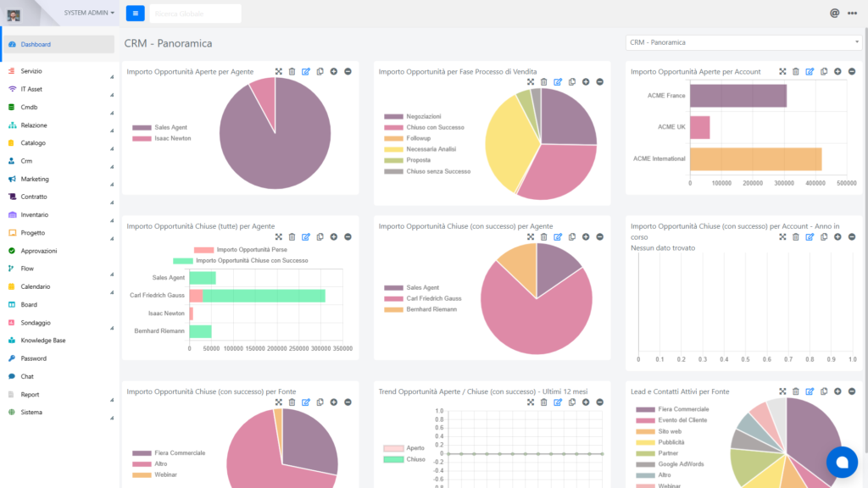Click plus icon on Opportunità Aperte per Agente widget
Image resolution: width=868 pixels, height=488 pixels.
point(334,71)
